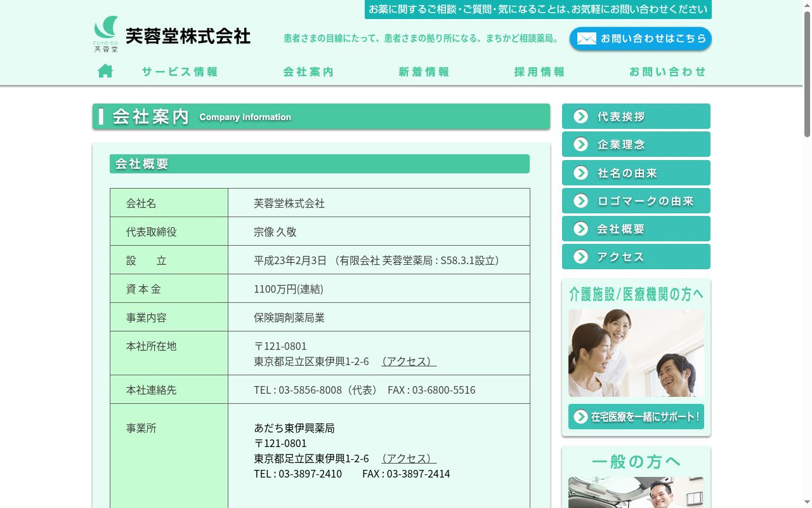Open 企業理念 sidebar button
This screenshot has width=812, height=508.
point(636,144)
